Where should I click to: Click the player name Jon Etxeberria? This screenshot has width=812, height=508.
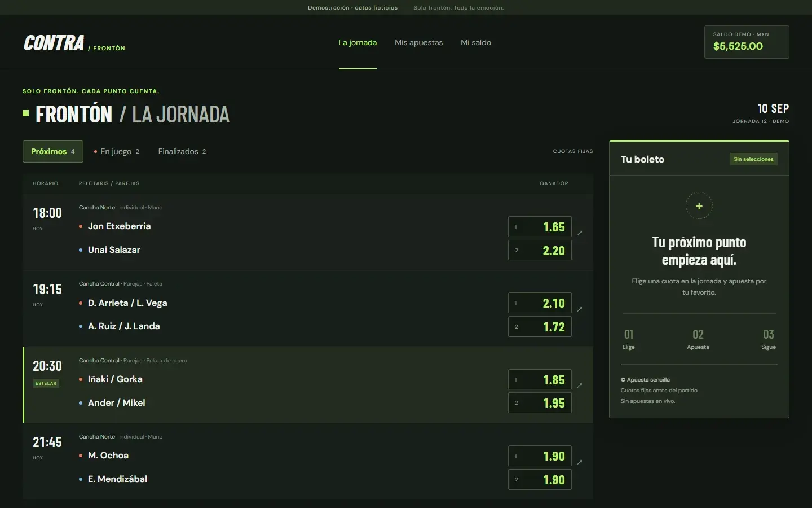(119, 226)
